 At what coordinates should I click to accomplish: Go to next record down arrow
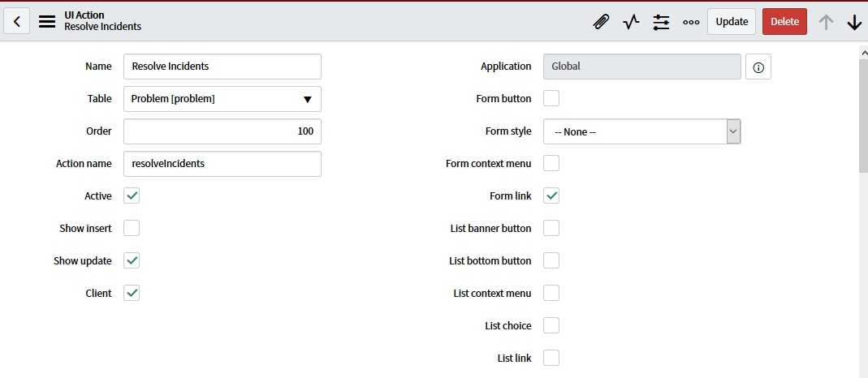coord(854,22)
